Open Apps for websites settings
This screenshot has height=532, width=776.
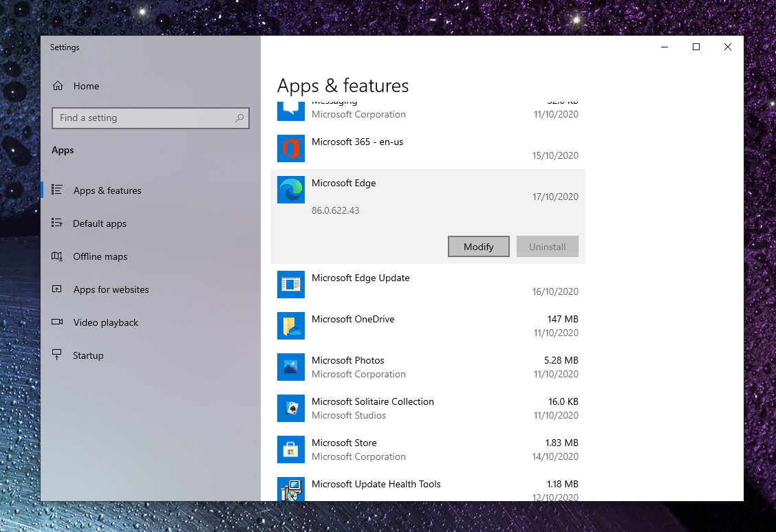point(111,289)
